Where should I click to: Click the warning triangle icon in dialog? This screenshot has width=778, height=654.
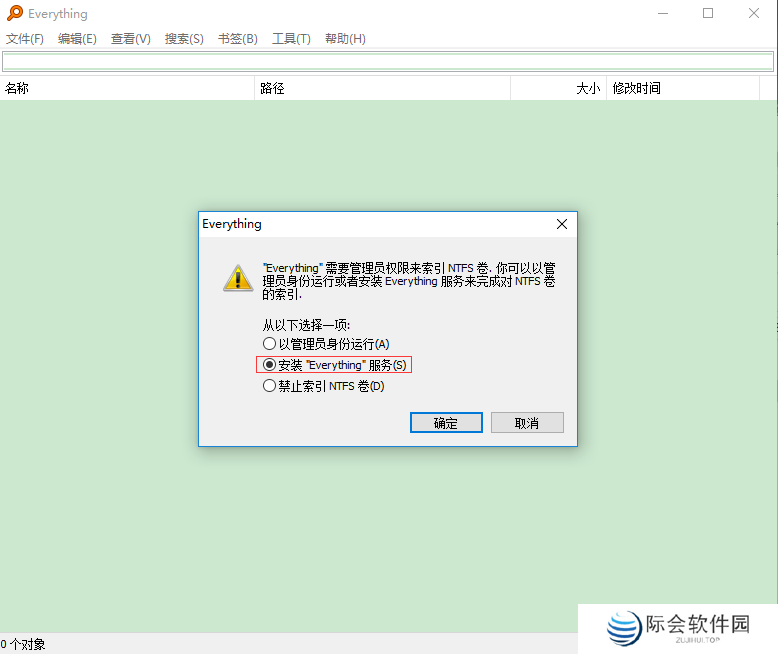click(237, 278)
